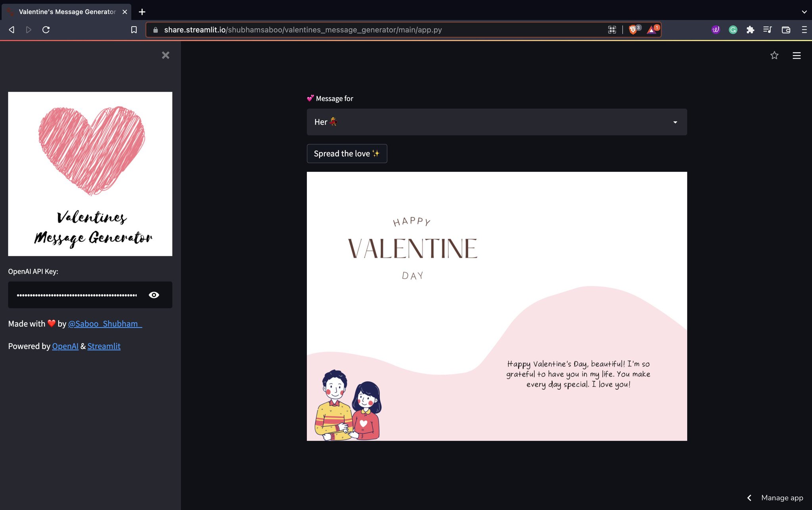Open the media playlist icon in the toolbar
The image size is (812, 510).
(x=768, y=30)
